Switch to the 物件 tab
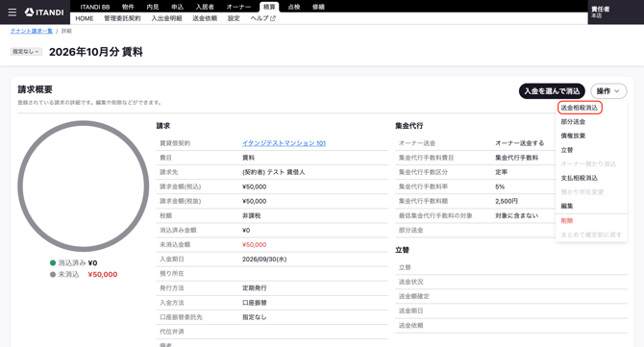This screenshot has height=347, width=644. [128, 7]
